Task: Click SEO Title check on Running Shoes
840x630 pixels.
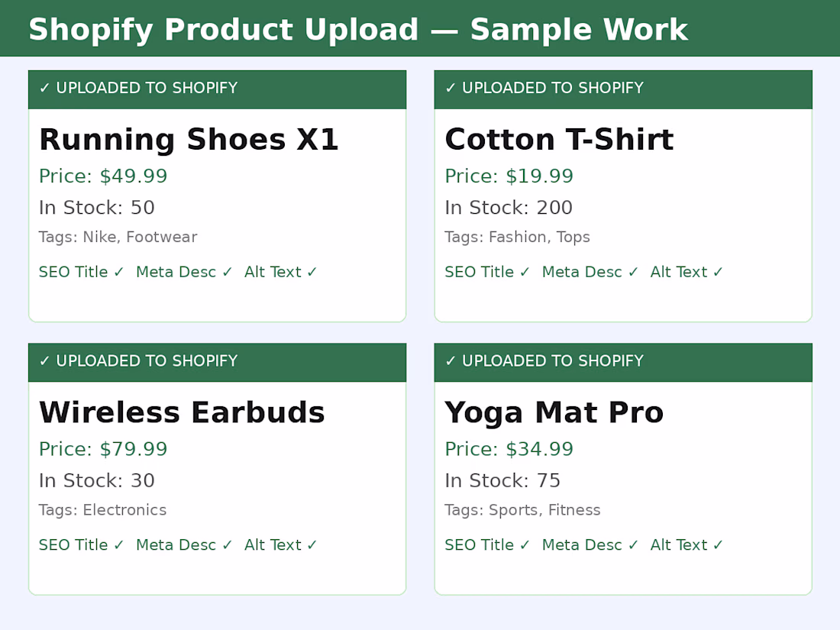Action: point(81,273)
